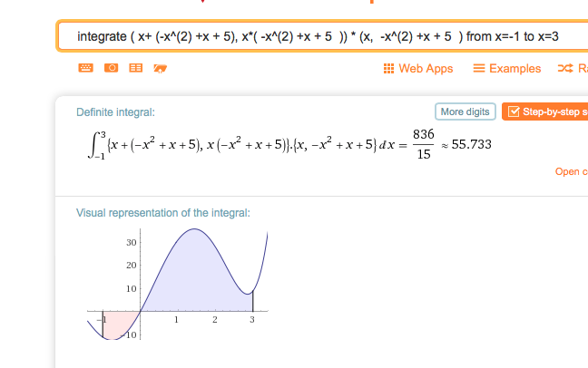The image size is (588, 368).
Task: Click the Random shuffle arrows icon
Action: click(x=565, y=68)
